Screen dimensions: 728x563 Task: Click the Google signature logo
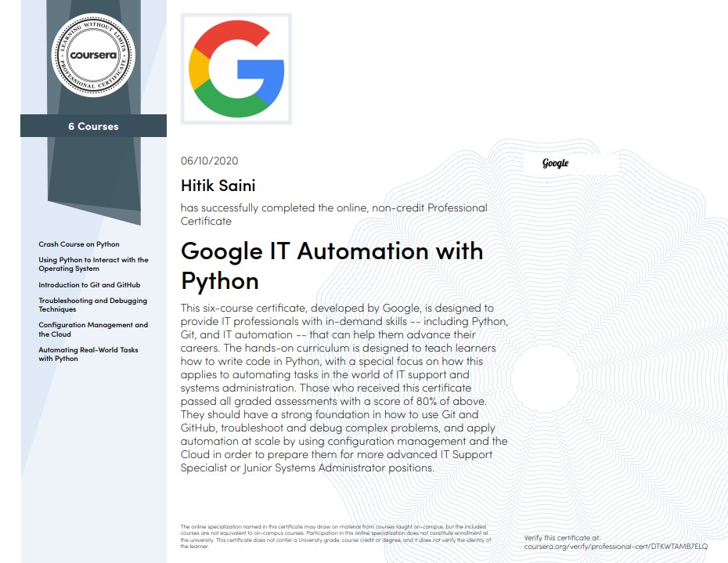tap(553, 163)
